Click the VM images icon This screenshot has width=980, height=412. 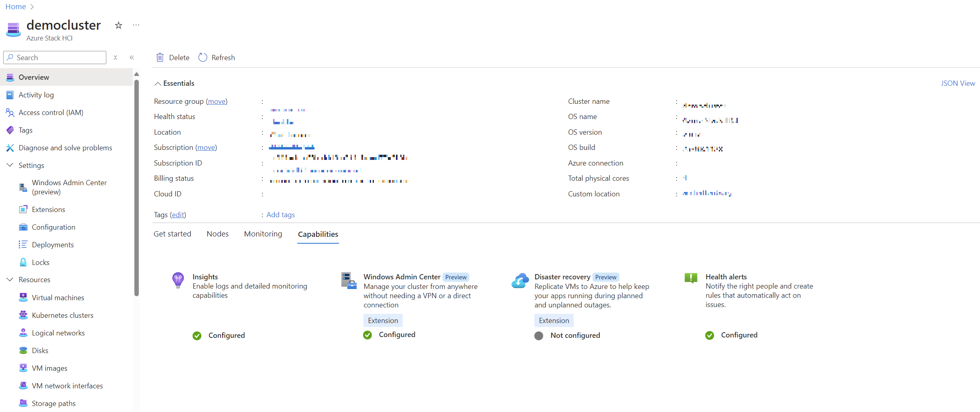(23, 368)
